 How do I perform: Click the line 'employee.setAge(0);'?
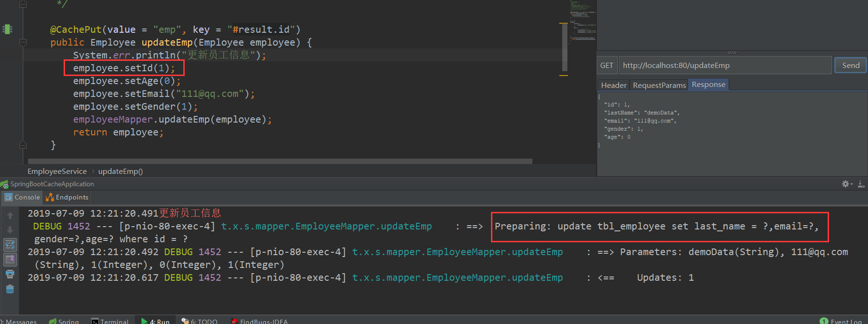point(127,81)
